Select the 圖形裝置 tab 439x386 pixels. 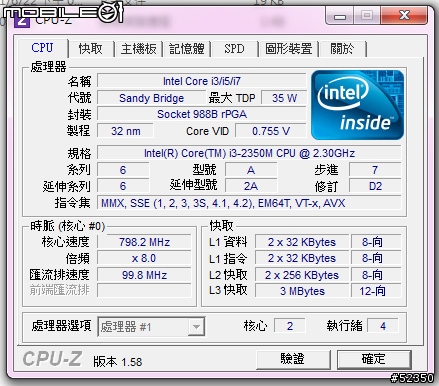(289, 49)
